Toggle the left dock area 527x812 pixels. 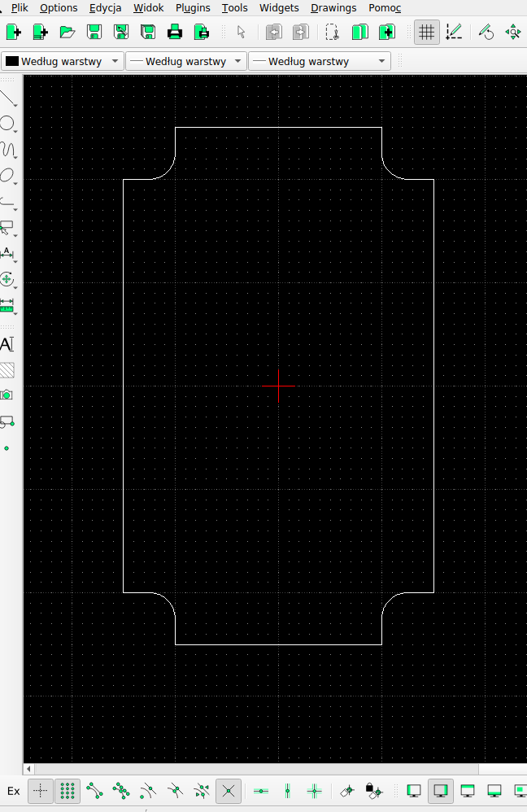click(x=414, y=791)
